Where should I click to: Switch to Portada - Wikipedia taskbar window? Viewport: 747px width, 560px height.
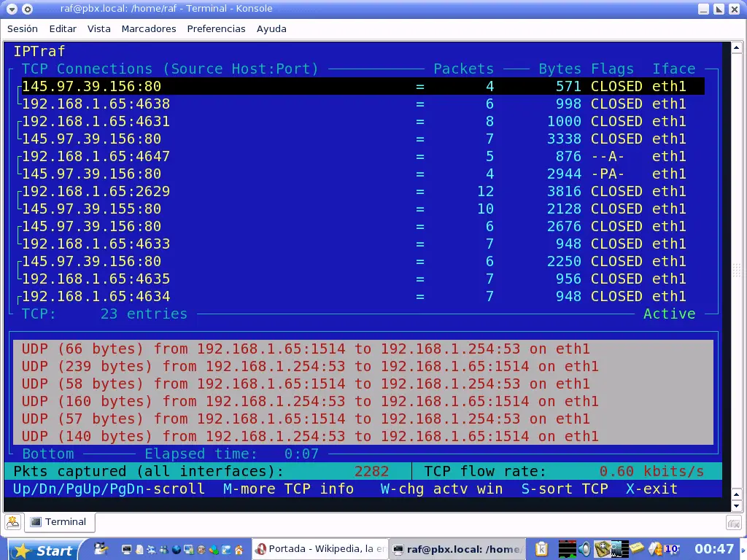pos(320,549)
